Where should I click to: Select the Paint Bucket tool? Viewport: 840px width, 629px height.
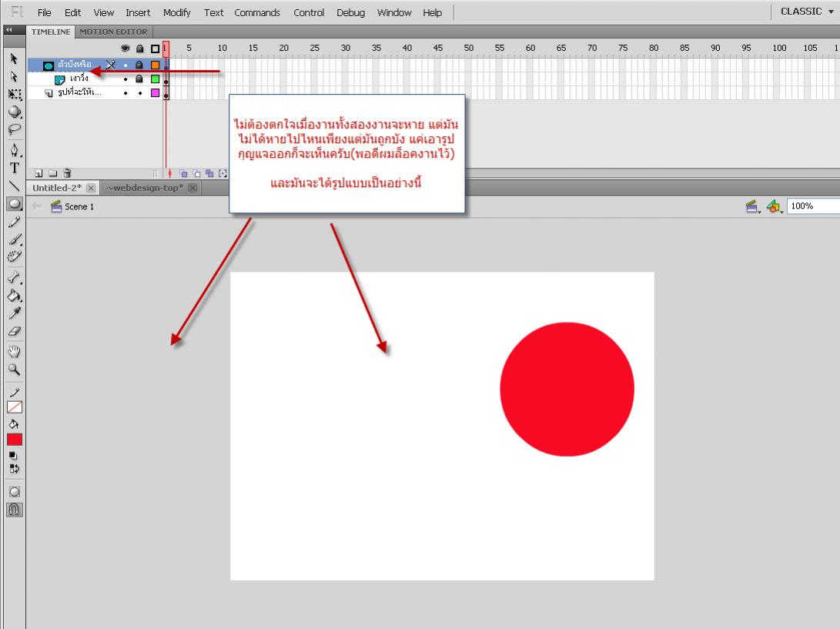click(x=15, y=295)
